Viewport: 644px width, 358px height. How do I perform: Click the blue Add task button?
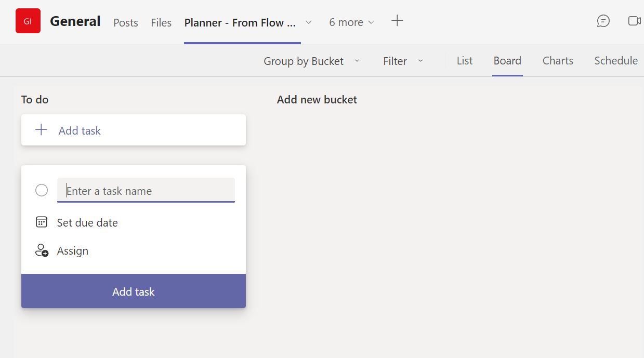133,291
